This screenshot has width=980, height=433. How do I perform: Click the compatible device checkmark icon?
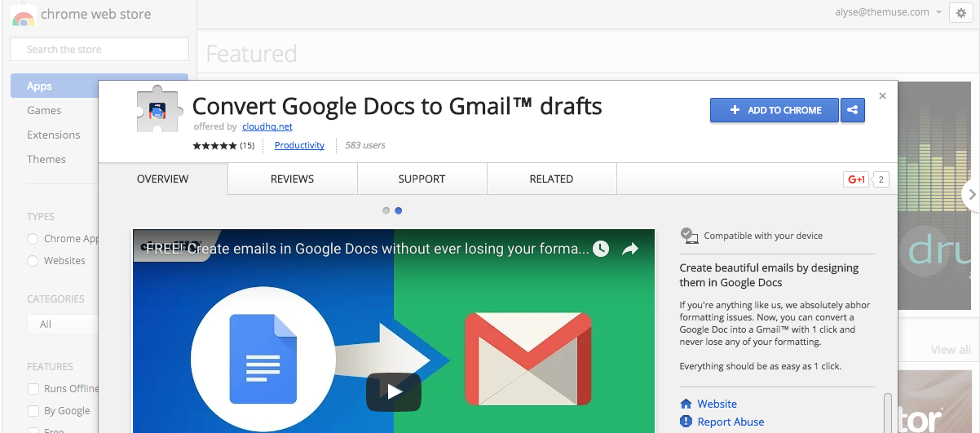[x=690, y=236]
